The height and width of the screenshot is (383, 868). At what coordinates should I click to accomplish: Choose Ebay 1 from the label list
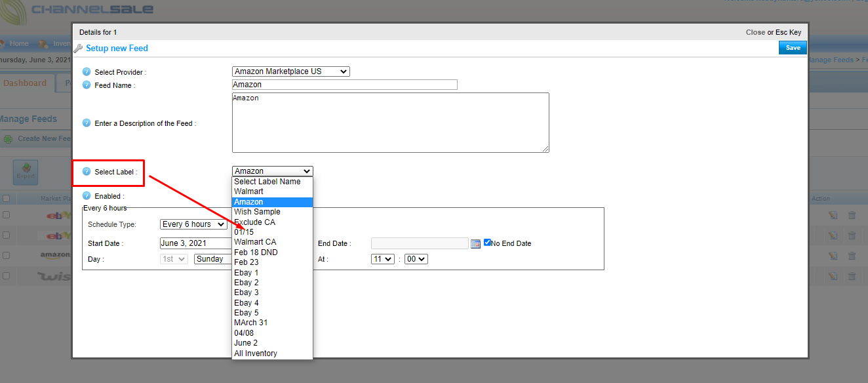273,273
